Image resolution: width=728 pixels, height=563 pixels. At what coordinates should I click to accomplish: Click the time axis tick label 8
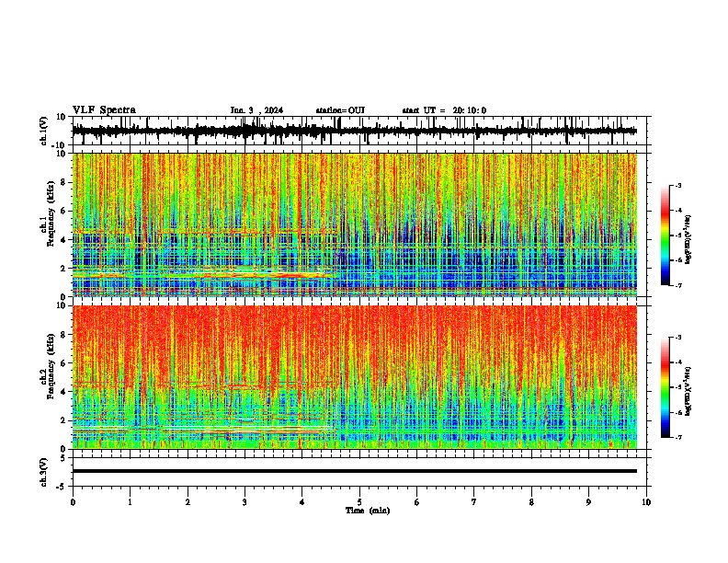pyautogui.click(x=531, y=502)
